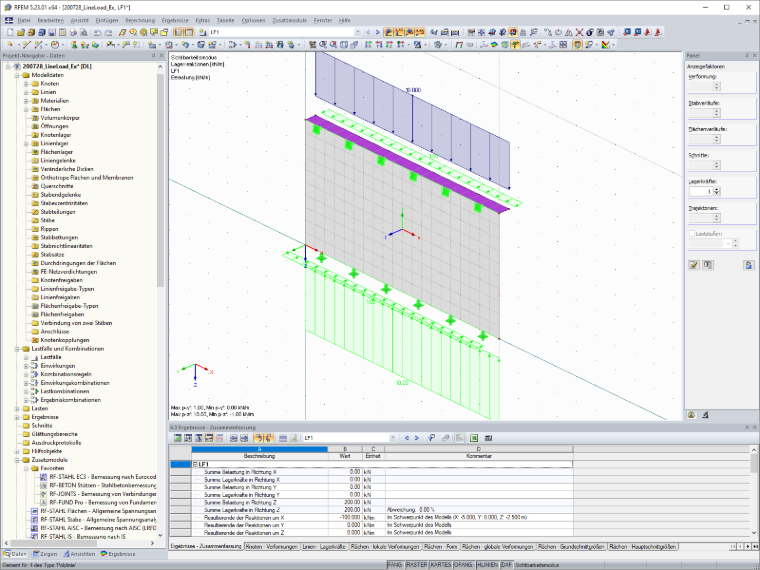Click the colored isosurface results icon

point(494,45)
